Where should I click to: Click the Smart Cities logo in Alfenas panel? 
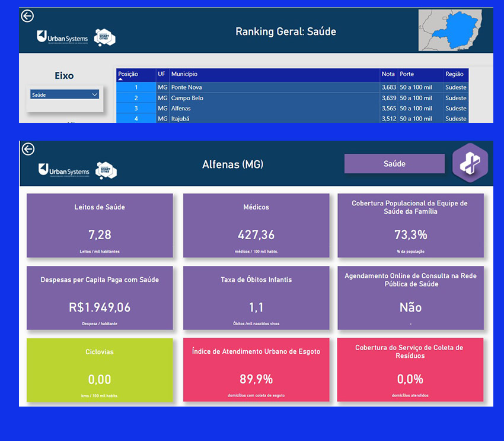click(x=106, y=170)
